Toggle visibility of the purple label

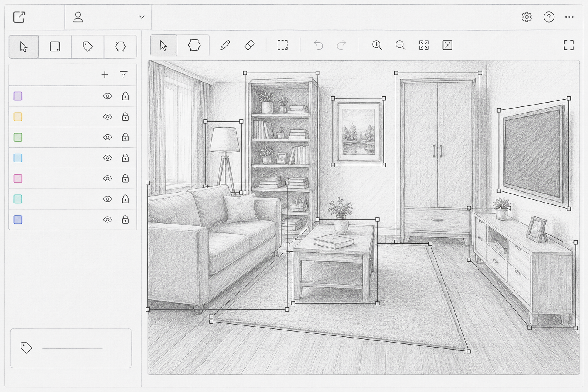tap(108, 96)
